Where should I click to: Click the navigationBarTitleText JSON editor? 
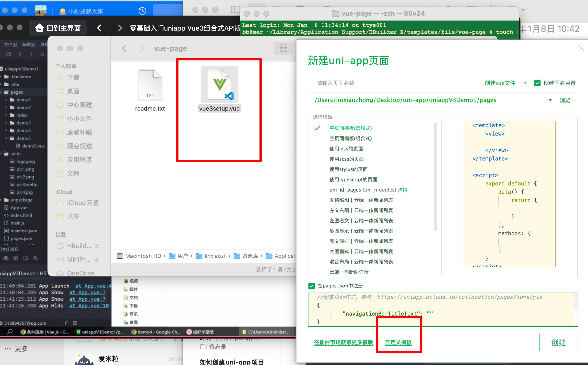tap(443, 309)
